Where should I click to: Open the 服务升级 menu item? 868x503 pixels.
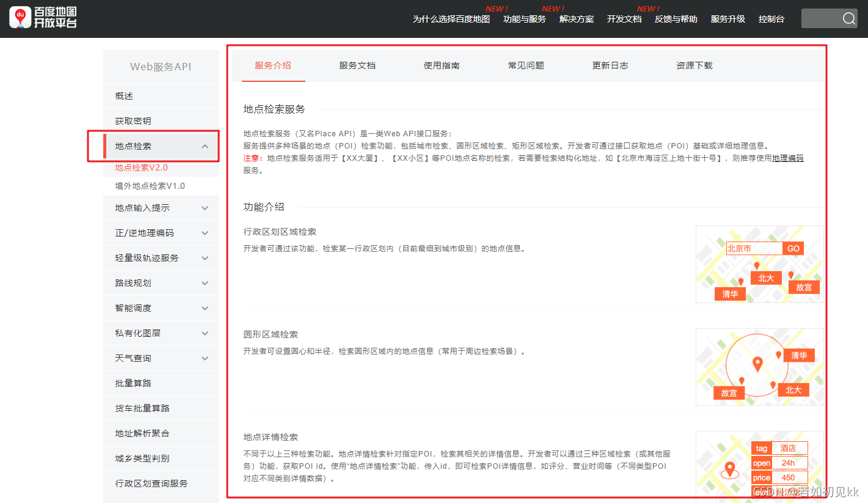(x=728, y=19)
